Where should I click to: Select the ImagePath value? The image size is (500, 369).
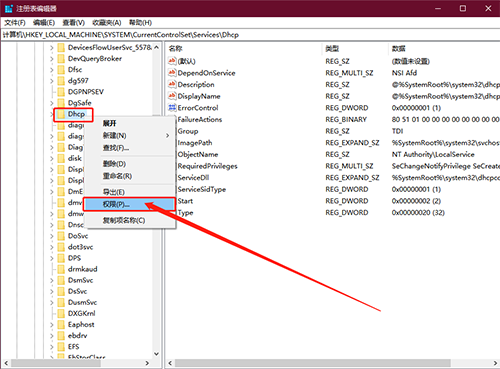(195, 143)
